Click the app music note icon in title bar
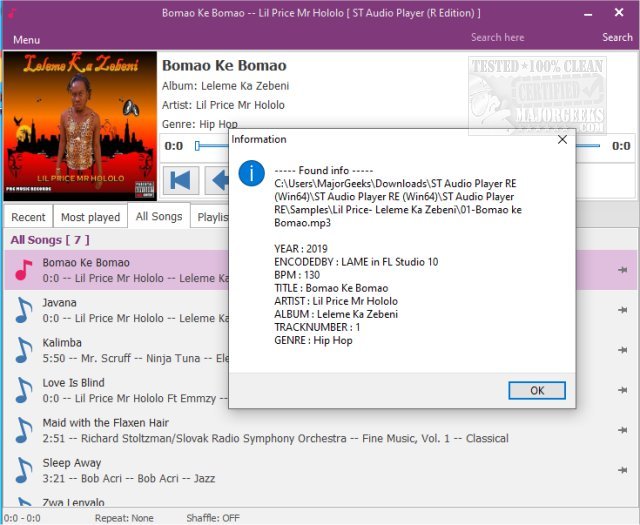640x525 pixels. point(11,13)
